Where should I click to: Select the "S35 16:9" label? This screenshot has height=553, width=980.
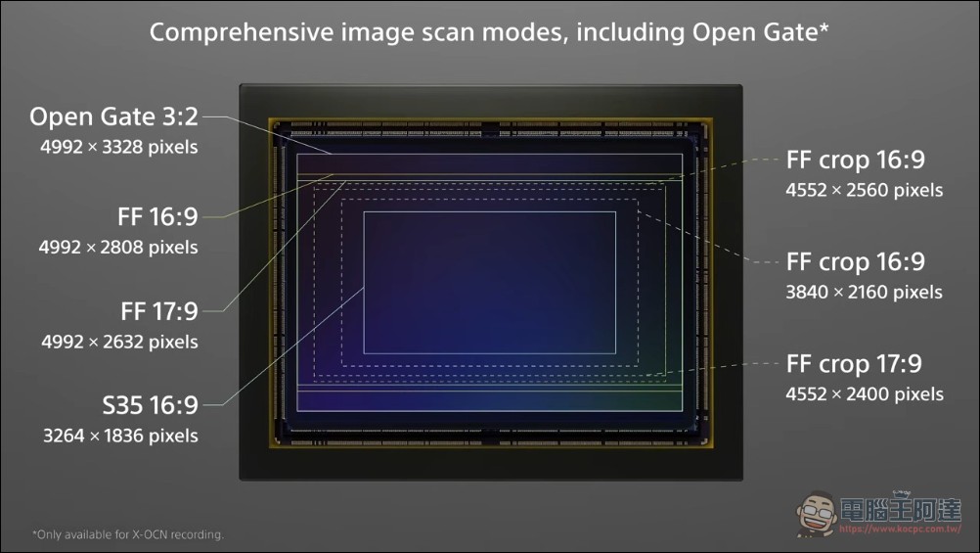click(x=150, y=405)
